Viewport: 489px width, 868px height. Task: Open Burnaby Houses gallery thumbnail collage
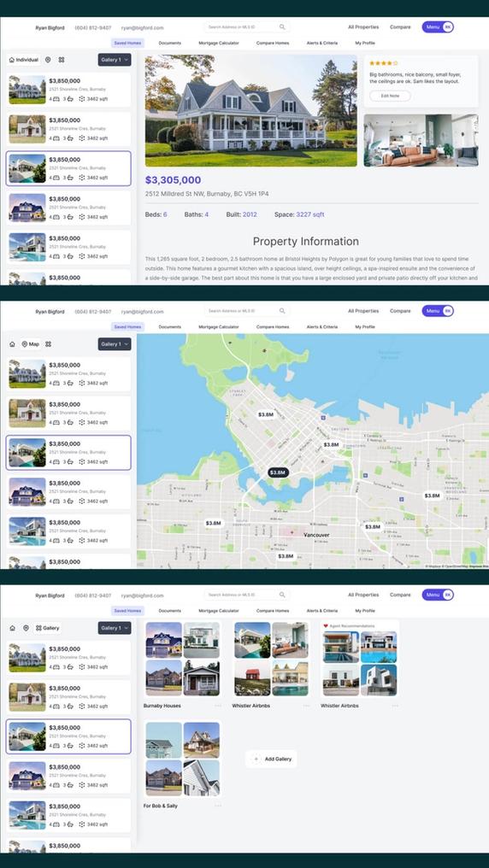(x=183, y=659)
